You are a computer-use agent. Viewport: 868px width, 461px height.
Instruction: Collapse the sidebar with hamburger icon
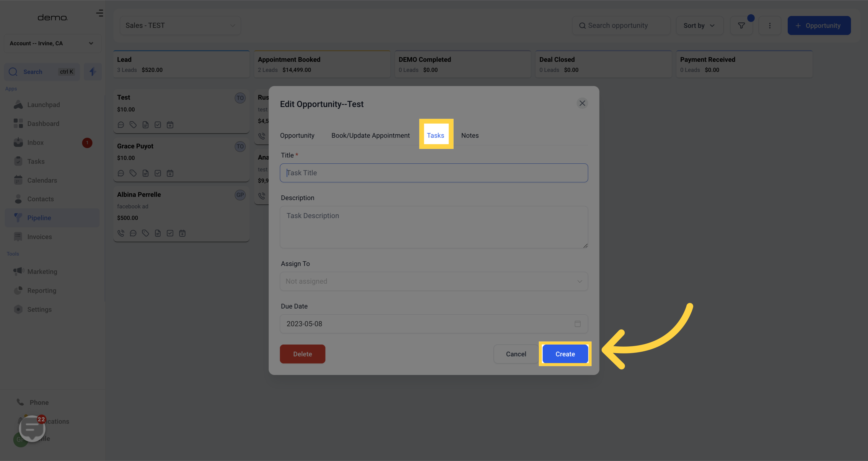click(100, 13)
